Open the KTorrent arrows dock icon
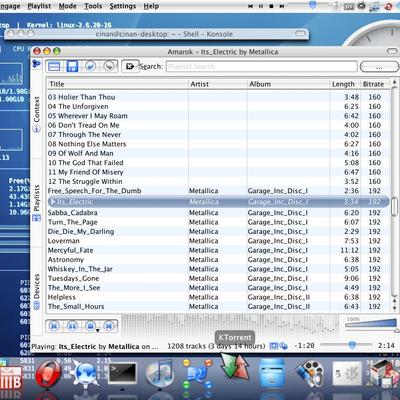This screenshot has width=400, height=400. 236,367
